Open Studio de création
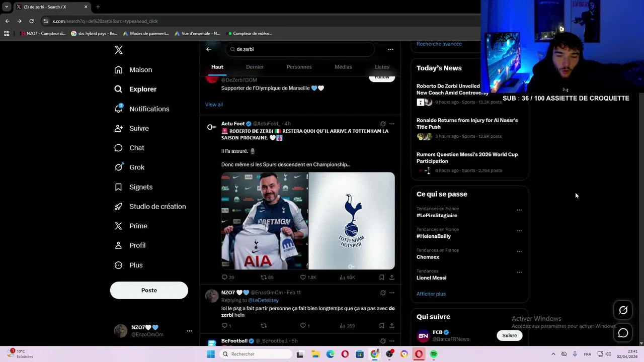644x362 pixels. click(x=150, y=207)
